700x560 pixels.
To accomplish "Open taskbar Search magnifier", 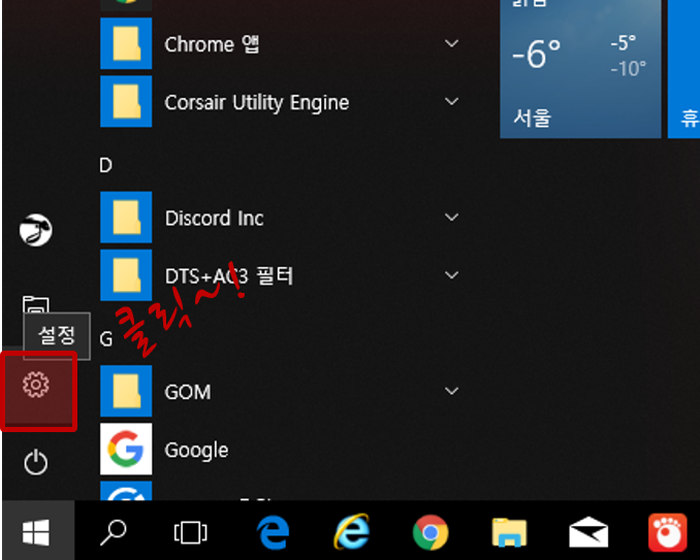I will coord(113,532).
